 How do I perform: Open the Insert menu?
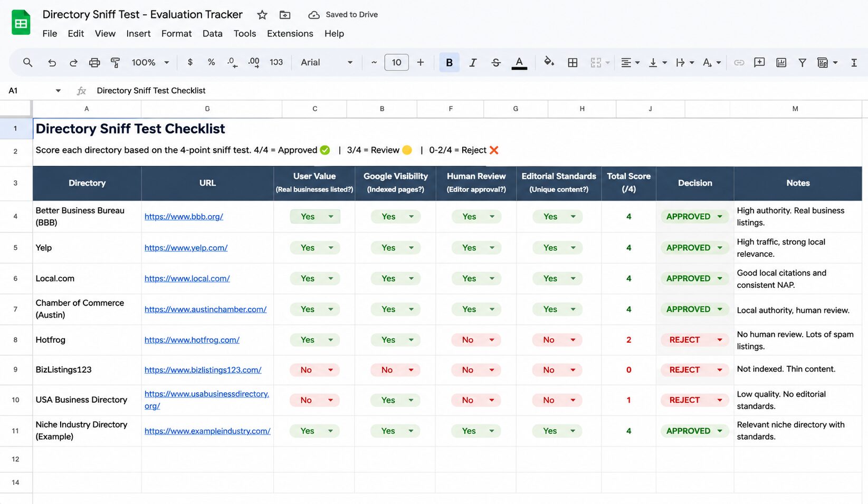pos(138,33)
